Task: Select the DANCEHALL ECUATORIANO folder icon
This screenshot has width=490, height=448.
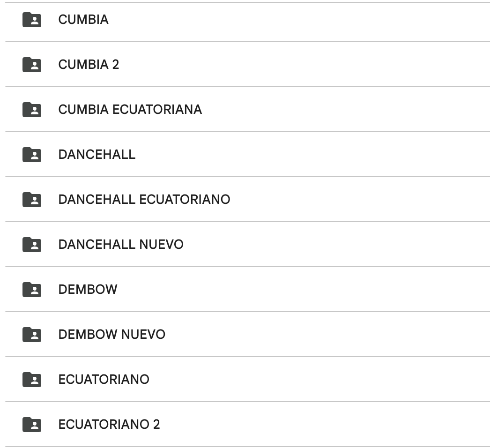Action: (x=32, y=200)
